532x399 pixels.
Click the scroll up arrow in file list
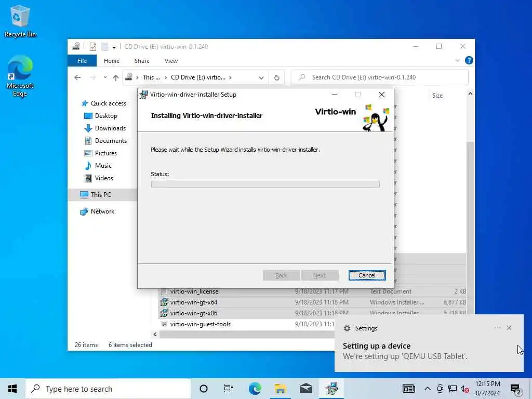coord(470,94)
